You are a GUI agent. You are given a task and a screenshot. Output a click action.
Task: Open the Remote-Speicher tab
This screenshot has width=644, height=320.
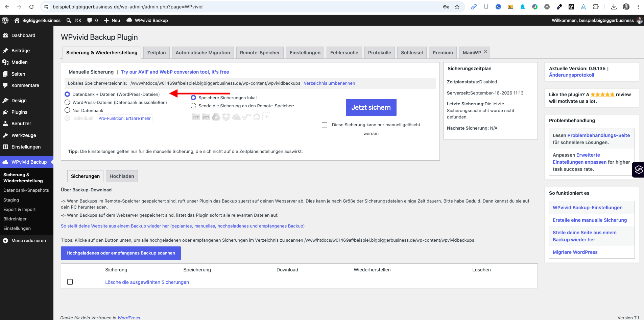260,53
